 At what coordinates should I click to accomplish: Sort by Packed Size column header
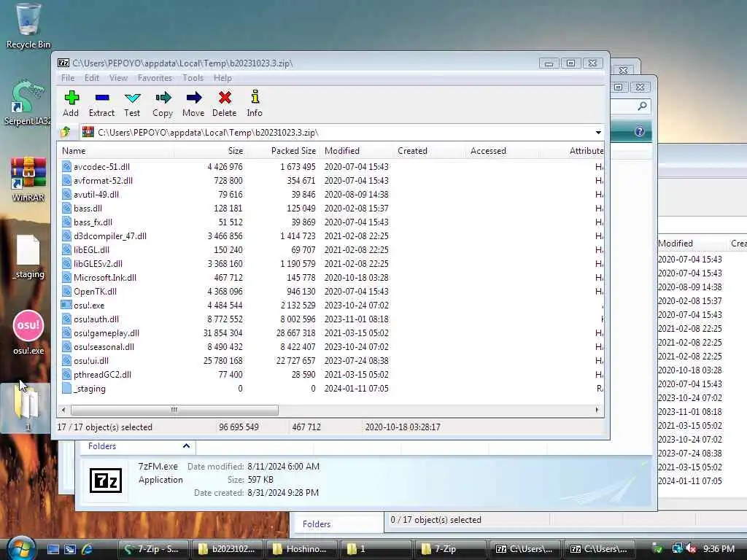point(284,150)
